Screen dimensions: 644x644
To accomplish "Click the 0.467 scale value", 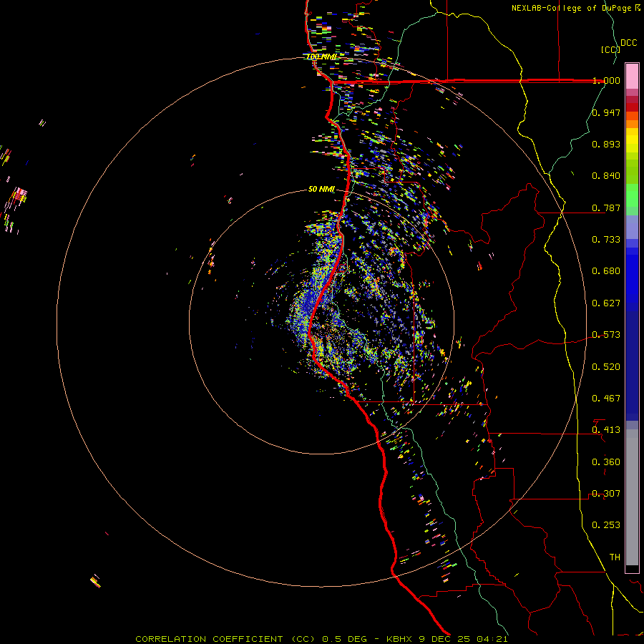I will click(x=606, y=399).
